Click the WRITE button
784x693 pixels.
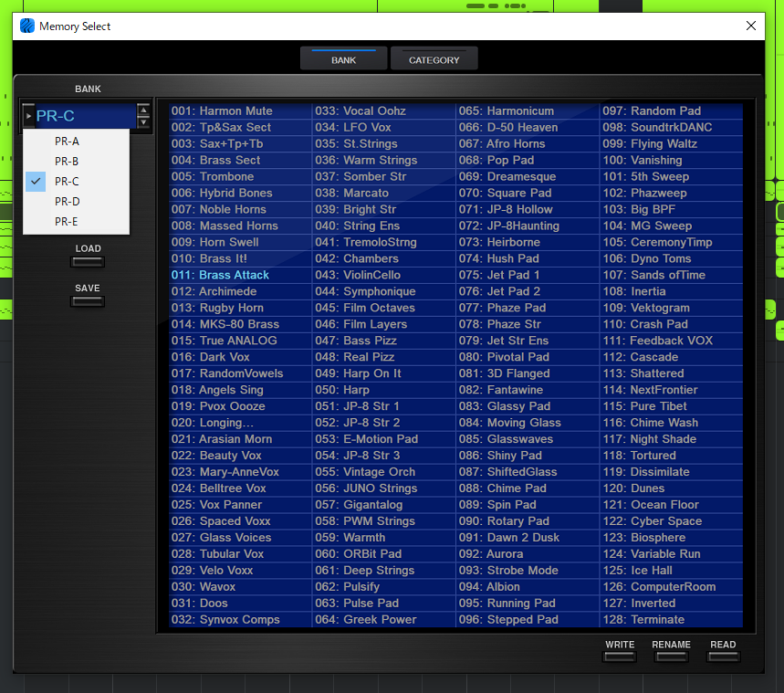click(620, 656)
